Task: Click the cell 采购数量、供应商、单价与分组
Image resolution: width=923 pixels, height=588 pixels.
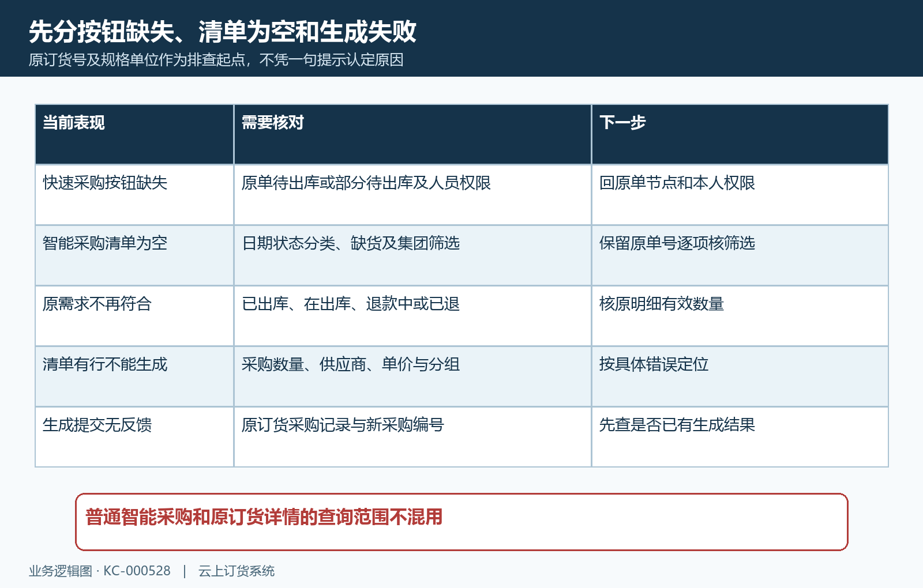Action: tap(412, 376)
